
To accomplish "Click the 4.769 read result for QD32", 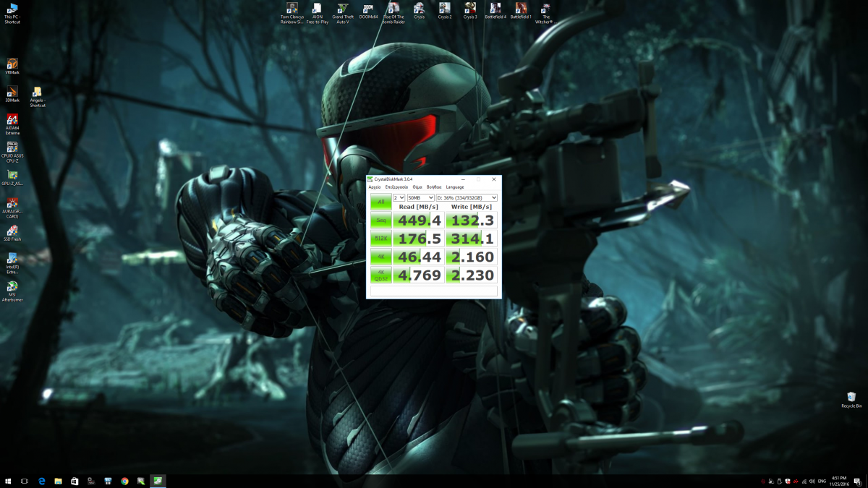I will [418, 275].
